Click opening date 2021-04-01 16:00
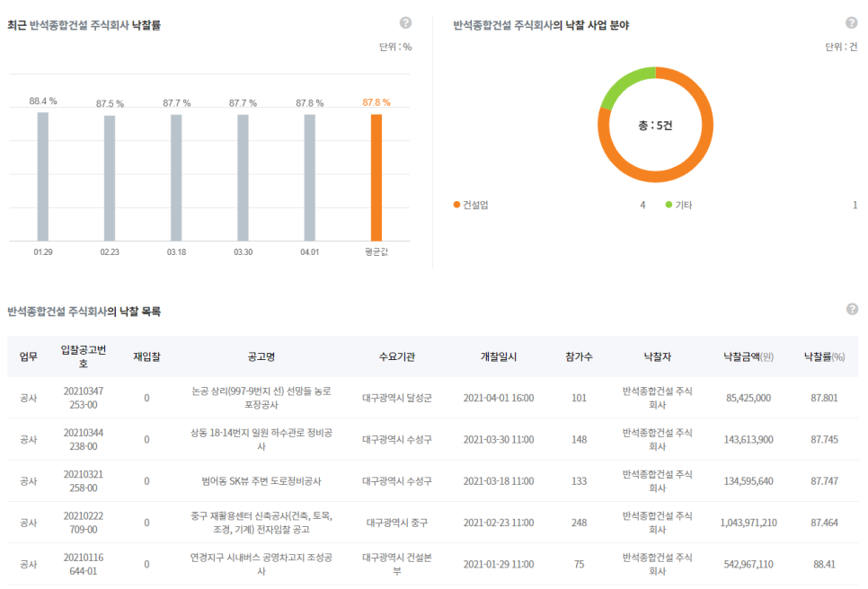Image resolution: width=868 pixels, height=589 pixels. 498,398
